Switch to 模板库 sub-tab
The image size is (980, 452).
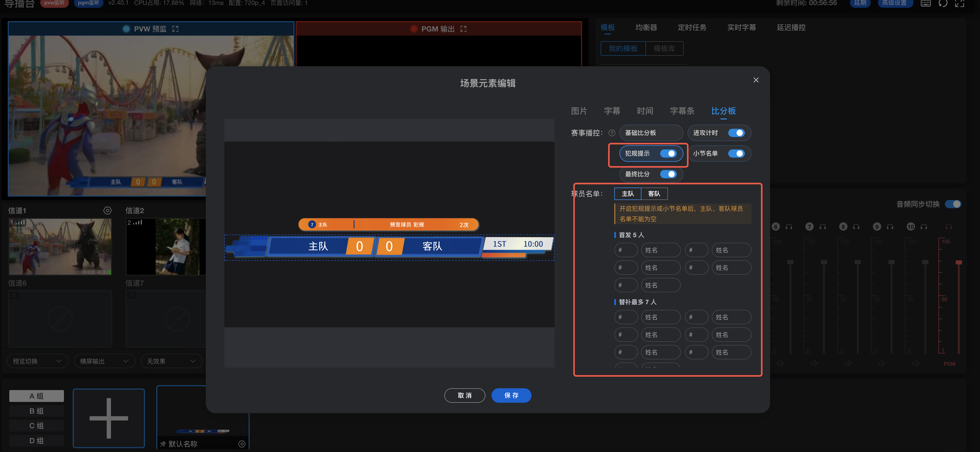click(664, 49)
